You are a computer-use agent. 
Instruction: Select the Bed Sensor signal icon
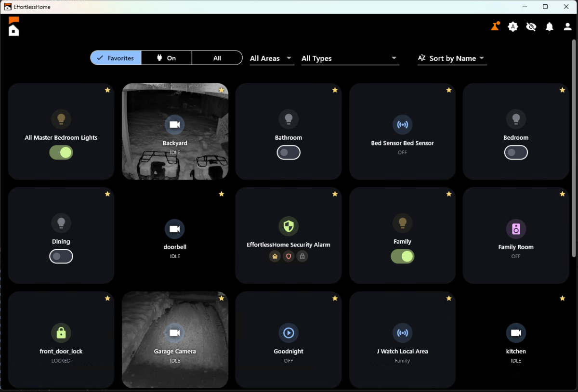(402, 125)
